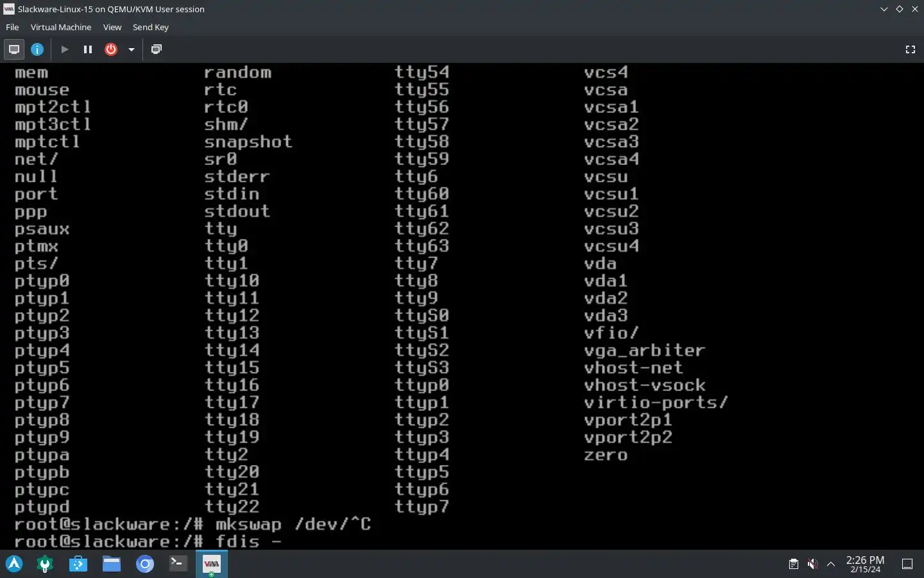Screen dimensions: 924x578
Task: Click the 'ptypd' entry in listing
Action: pos(42,507)
